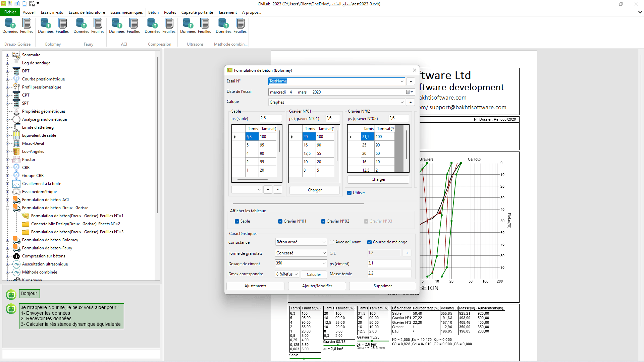
Task: Switch to Capacité portante tab
Action: (197, 12)
